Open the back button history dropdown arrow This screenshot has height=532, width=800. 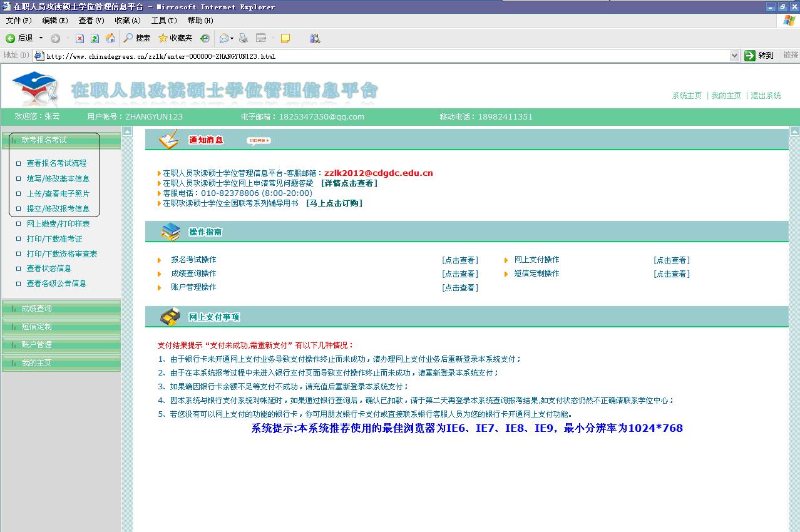tap(41, 38)
